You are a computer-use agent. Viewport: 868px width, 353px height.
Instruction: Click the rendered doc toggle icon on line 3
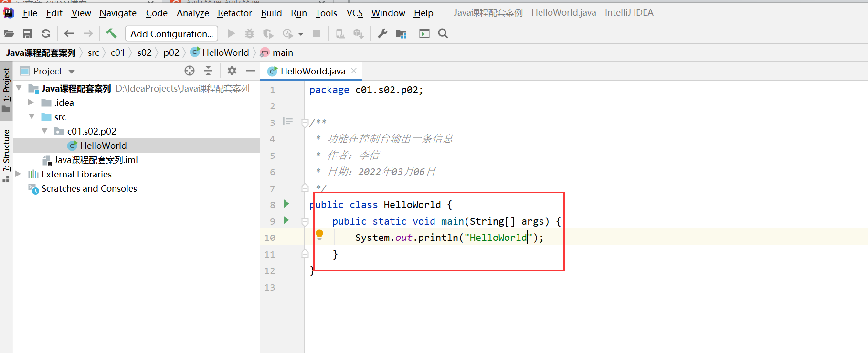point(287,122)
